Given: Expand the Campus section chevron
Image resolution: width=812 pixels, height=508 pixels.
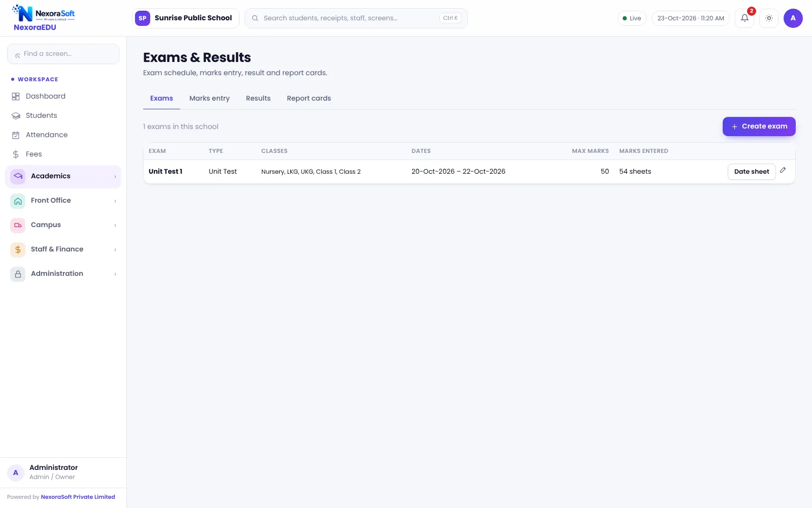Looking at the screenshot, I should coord(115,225).
